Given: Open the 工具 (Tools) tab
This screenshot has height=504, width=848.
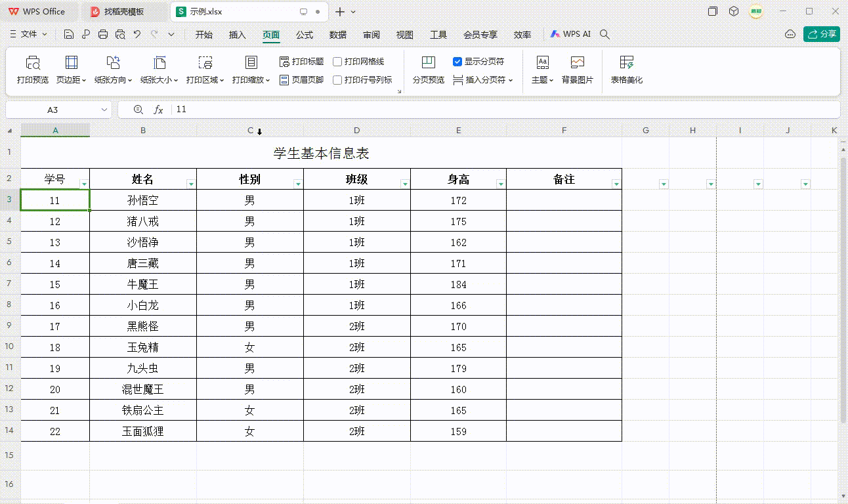Looking at the screenshot, I should [438, 35].
